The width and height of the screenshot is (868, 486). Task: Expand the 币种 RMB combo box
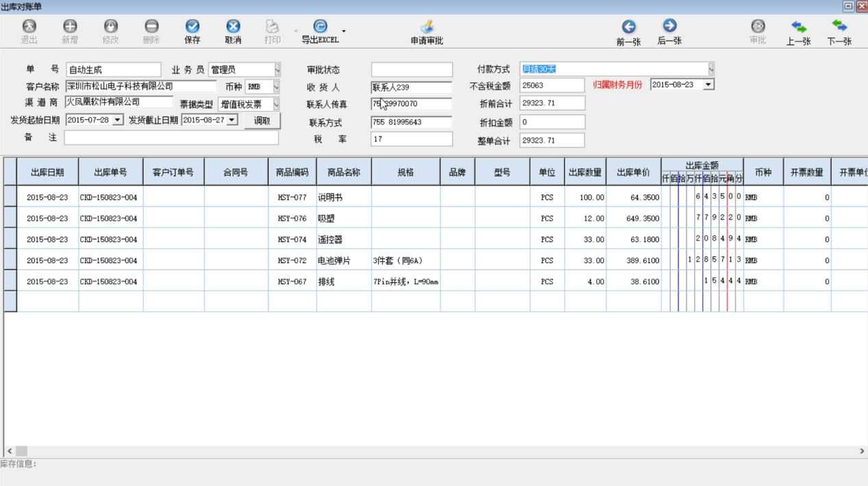276,87
